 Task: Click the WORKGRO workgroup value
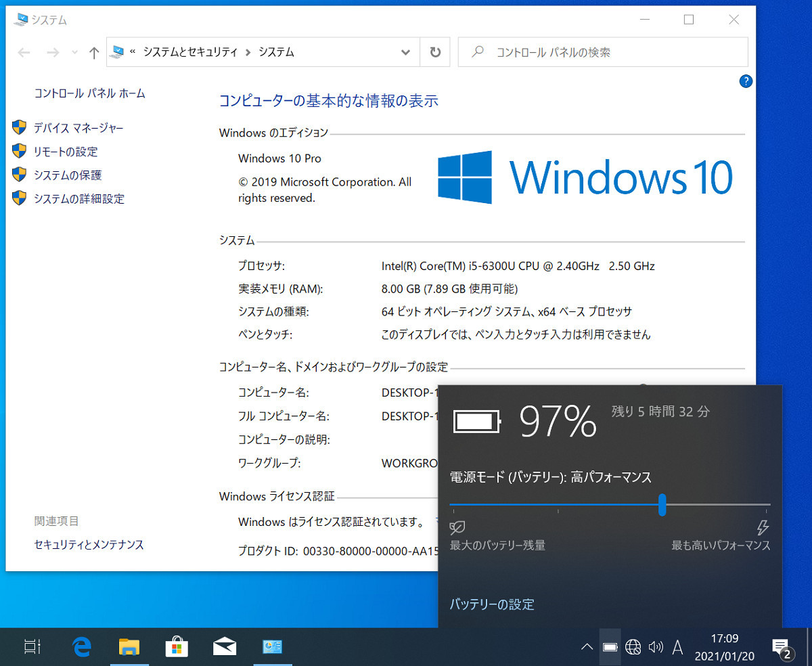point(410,464)
